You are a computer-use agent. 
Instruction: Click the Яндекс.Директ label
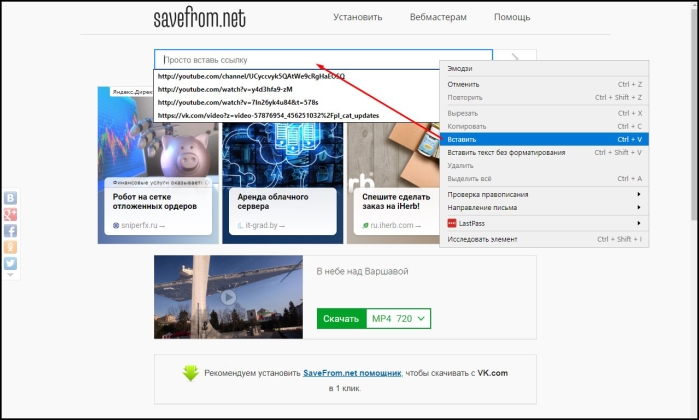tap(132, 92)
